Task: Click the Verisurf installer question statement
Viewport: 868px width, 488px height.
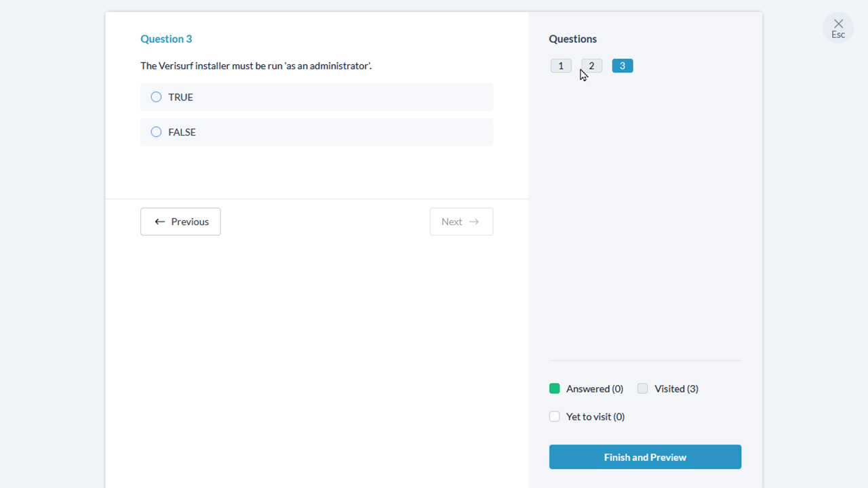Action: tap(256, 66)
